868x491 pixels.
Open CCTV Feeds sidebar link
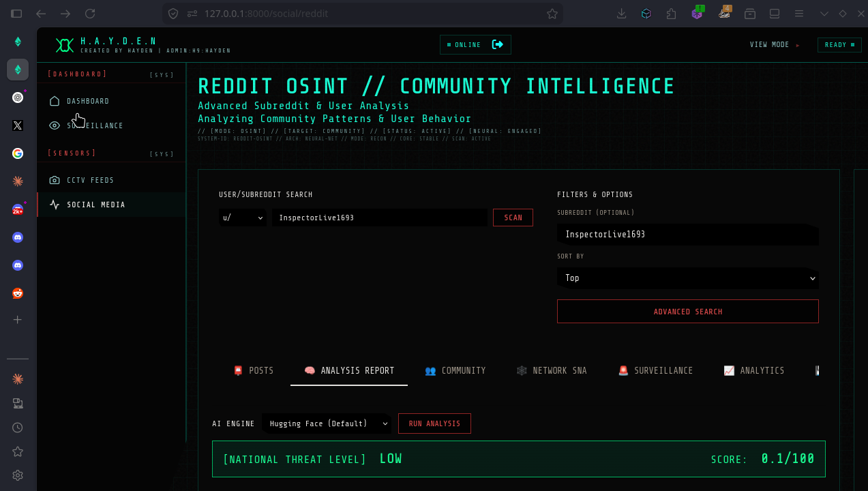tap(111, 180)
